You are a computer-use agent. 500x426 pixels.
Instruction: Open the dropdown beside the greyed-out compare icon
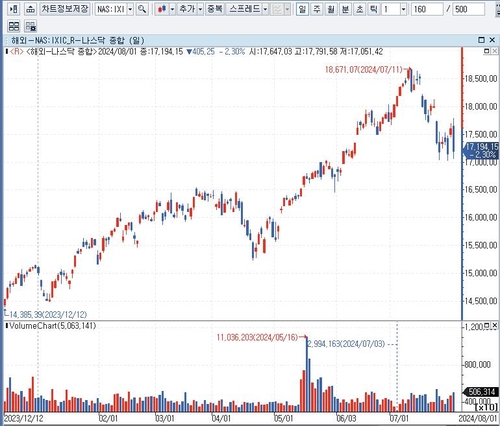coord(287,9)
